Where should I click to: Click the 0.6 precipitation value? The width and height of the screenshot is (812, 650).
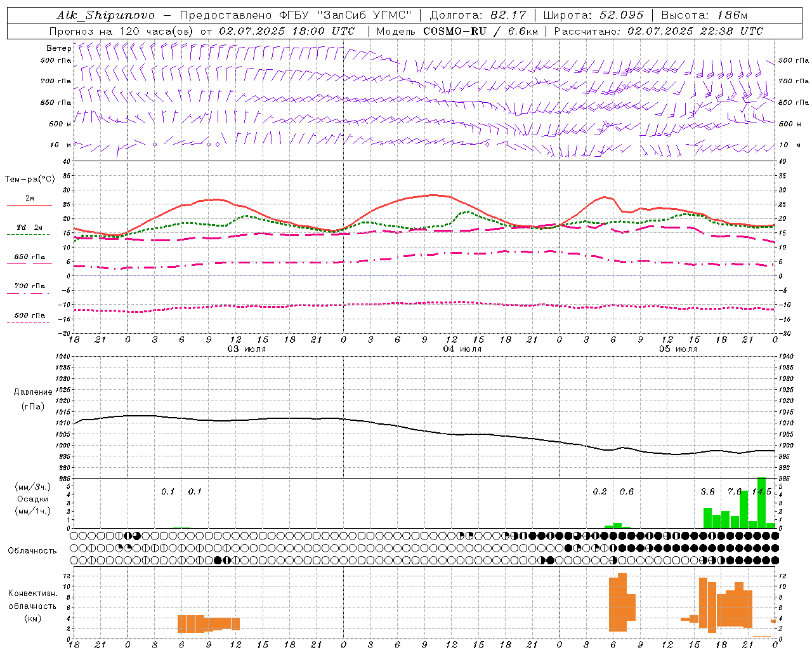coord(627,492)
